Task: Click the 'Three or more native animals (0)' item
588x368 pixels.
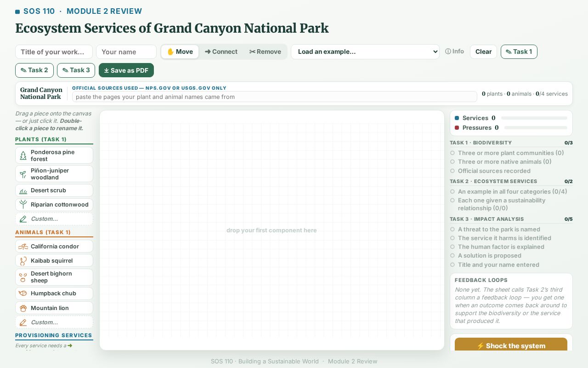Action: click(x=511, y=162)
